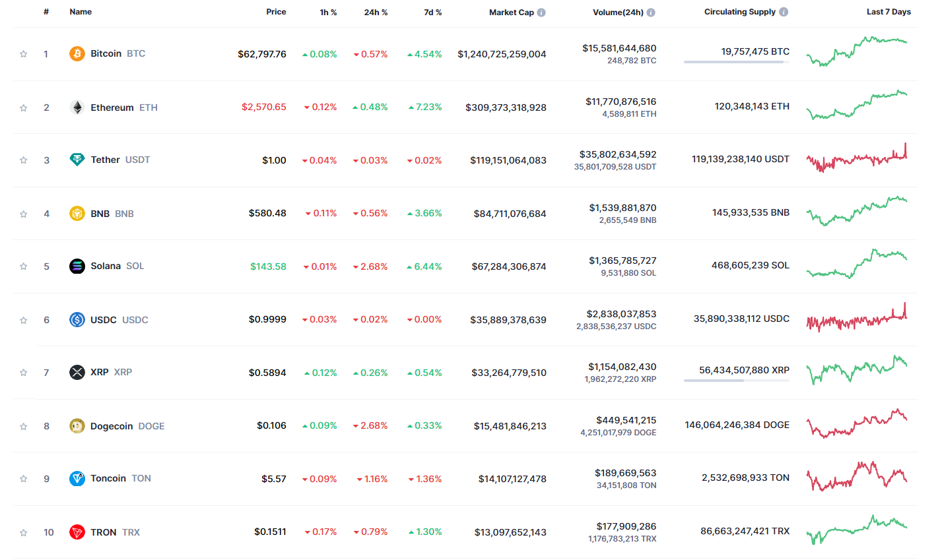Click Solana price $143.58

pos(268,266)
